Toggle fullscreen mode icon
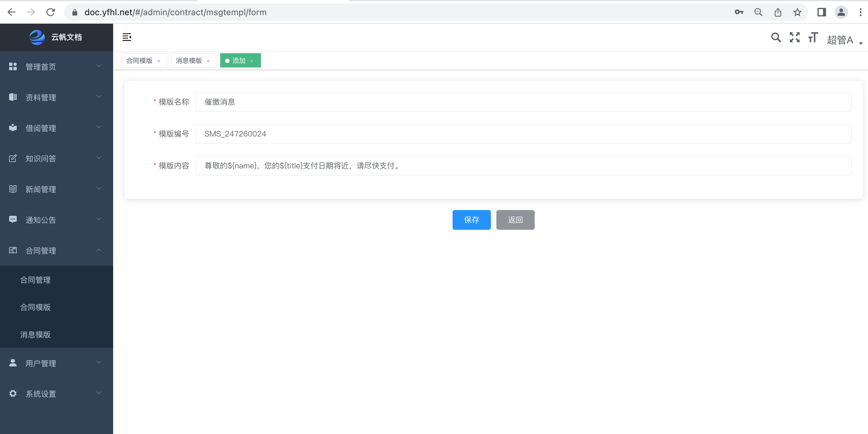The image size is (868, 434). coord(794,37)
